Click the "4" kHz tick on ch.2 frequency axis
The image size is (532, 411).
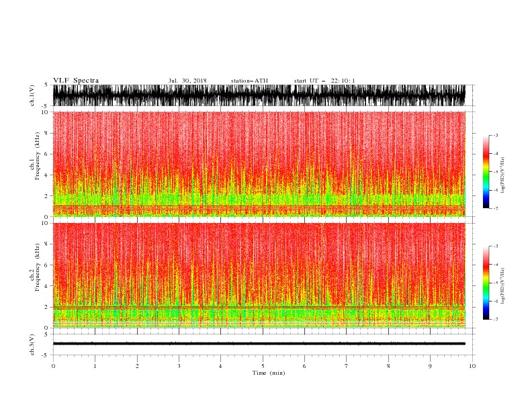coord(46,286)
